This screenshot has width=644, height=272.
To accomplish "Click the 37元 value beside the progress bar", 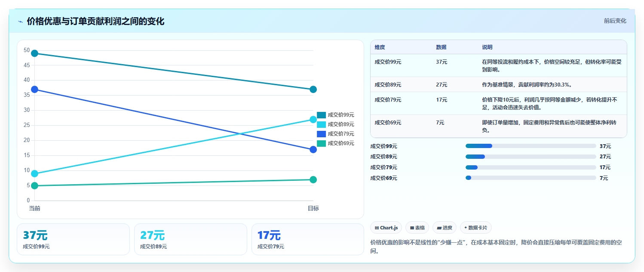I will click(605, 146).
